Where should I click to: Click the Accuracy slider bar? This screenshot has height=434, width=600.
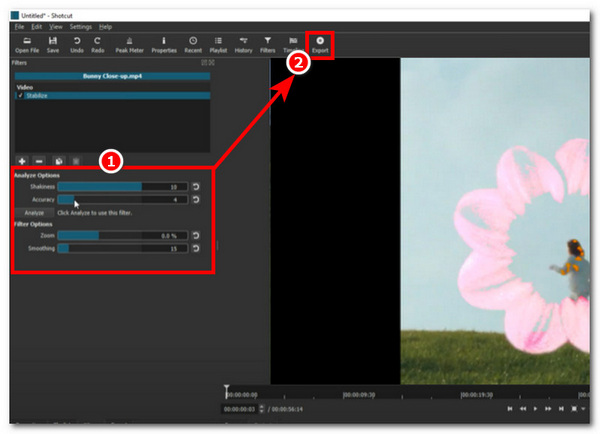[122, 199]
